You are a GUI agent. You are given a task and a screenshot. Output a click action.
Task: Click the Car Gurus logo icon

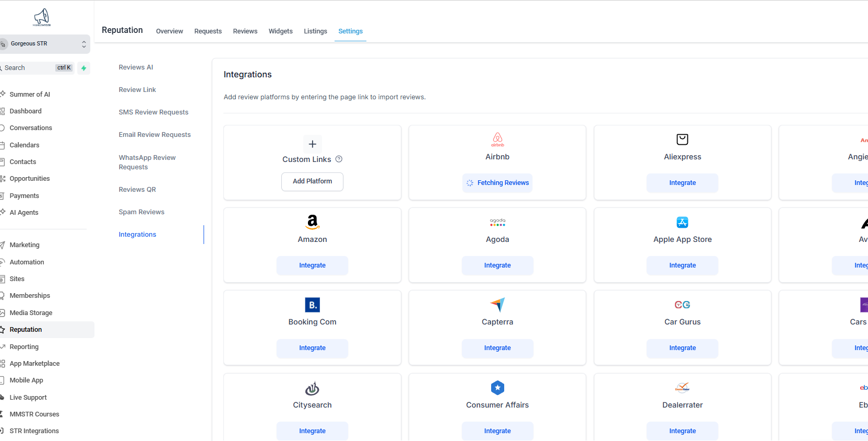coord(682,305)
